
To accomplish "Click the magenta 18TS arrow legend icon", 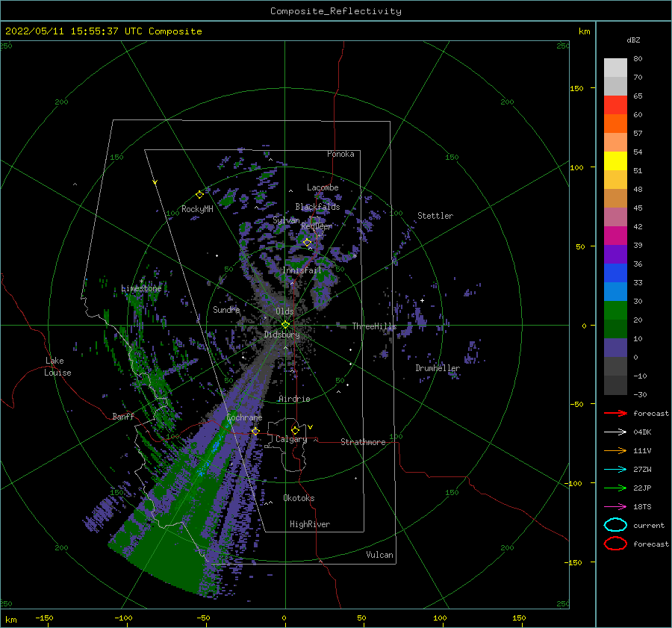I will (x=615, y=507).
